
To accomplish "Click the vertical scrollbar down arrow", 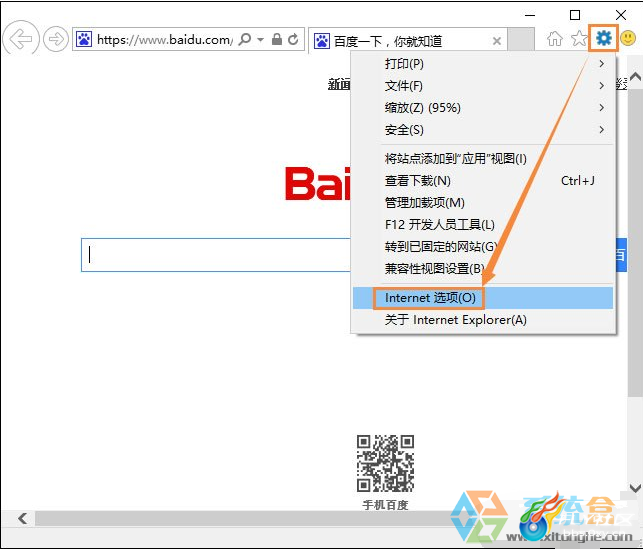I will coord(635,488).
